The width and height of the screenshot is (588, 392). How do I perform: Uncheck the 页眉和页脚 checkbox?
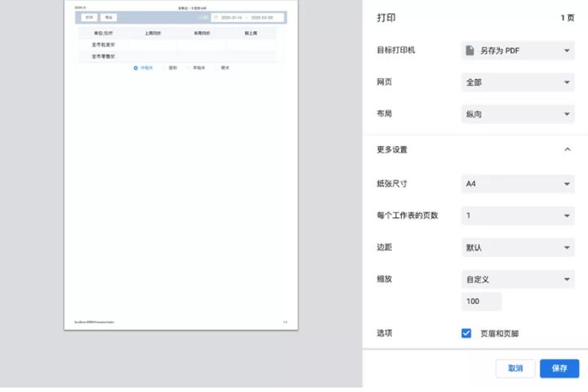click(466, 333)
